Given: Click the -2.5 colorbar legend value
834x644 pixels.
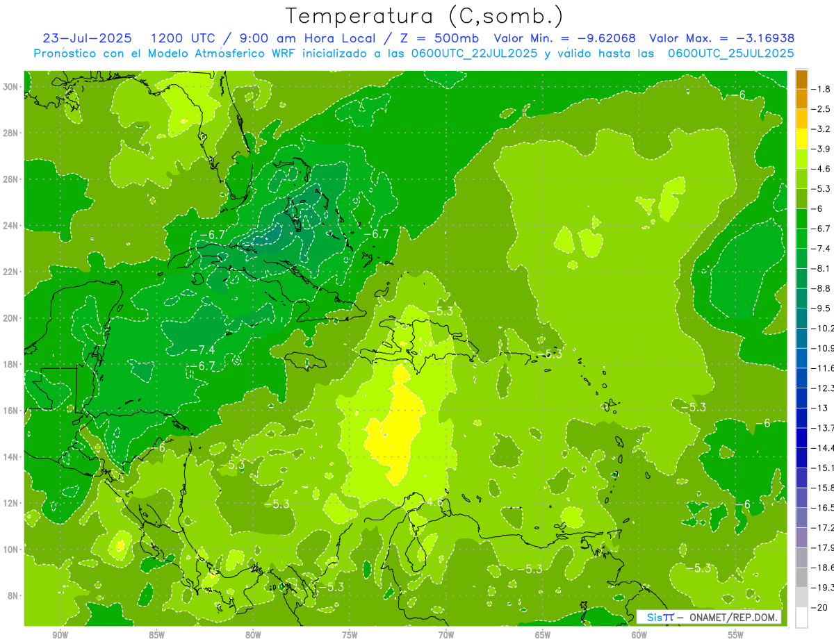Looking at the screenshot, I should [821, 109].
